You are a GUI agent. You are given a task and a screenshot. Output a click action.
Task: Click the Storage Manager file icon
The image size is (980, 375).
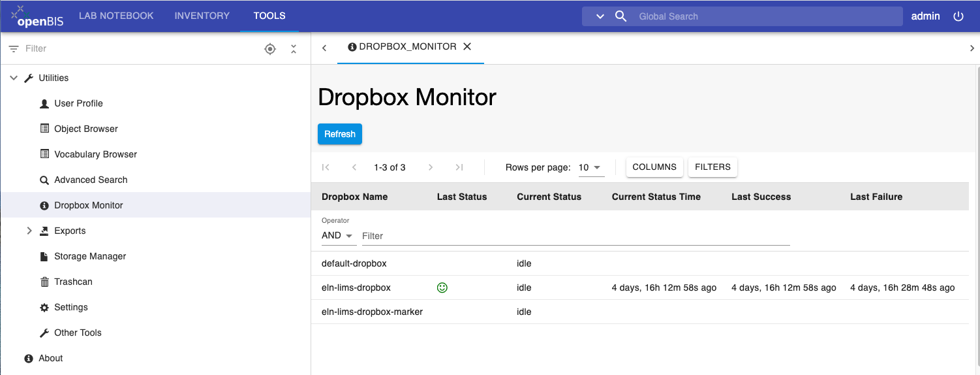[x=44, y=256]
